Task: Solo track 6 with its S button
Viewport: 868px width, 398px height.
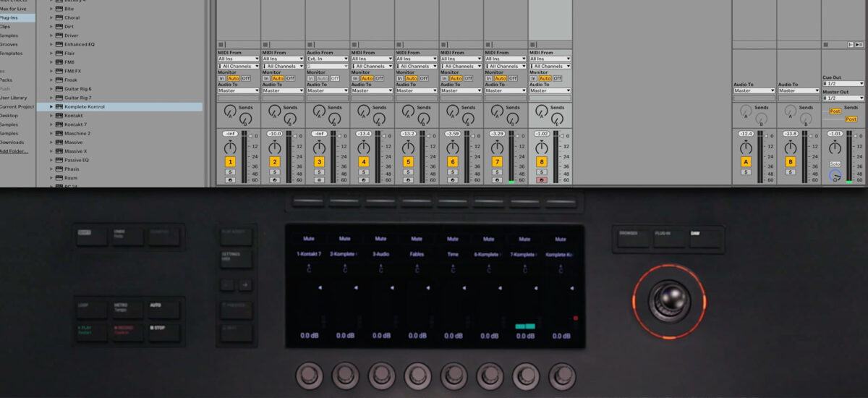Action: 453,172
